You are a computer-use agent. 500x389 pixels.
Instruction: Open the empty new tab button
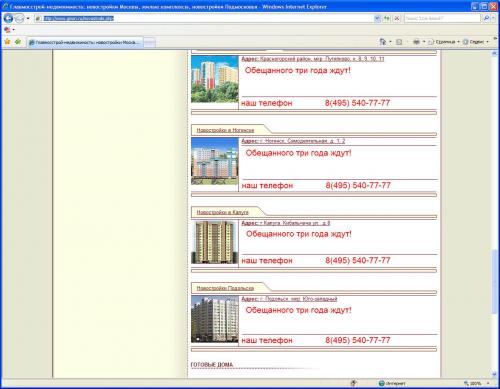(x=149, y=42)
